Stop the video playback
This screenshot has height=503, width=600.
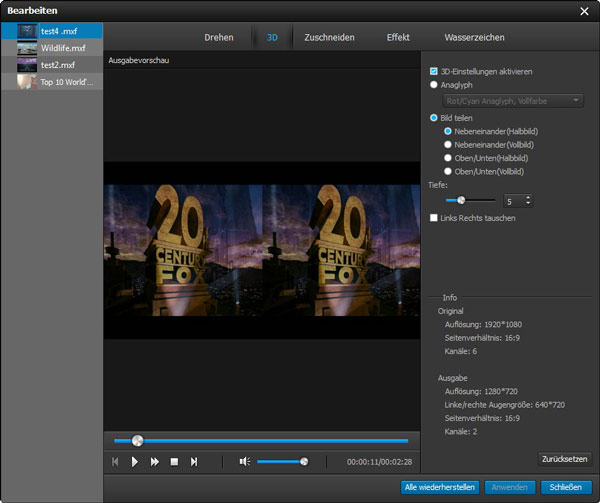(174, 461)
